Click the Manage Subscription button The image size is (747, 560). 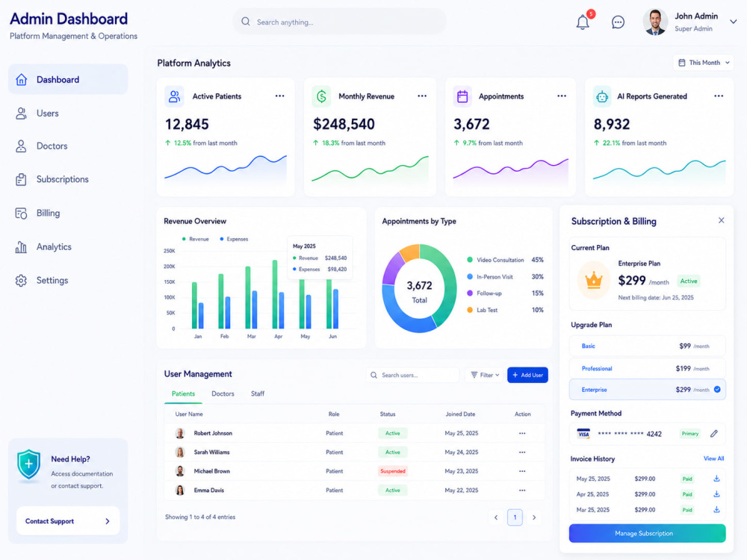coord(647,533)
